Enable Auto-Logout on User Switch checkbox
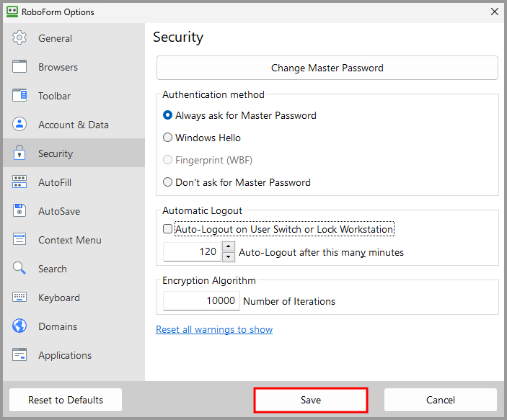Viewport: 507px width, 420px height. point(167,229)
